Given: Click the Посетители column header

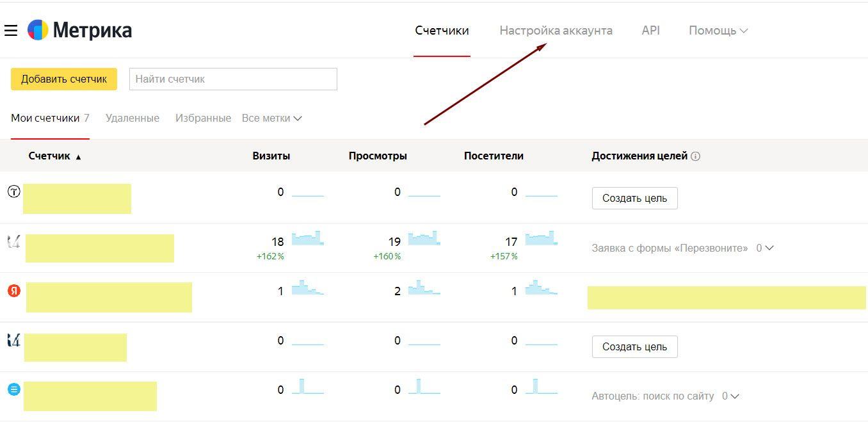Looking at the screenshot, I should pyautogui.click(x=494, y=156).
